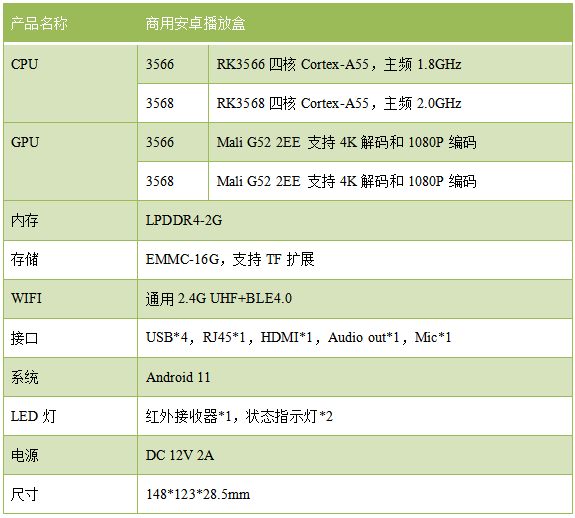
Task: Click the 3568 cell in the CPU section
Action: 173,103
